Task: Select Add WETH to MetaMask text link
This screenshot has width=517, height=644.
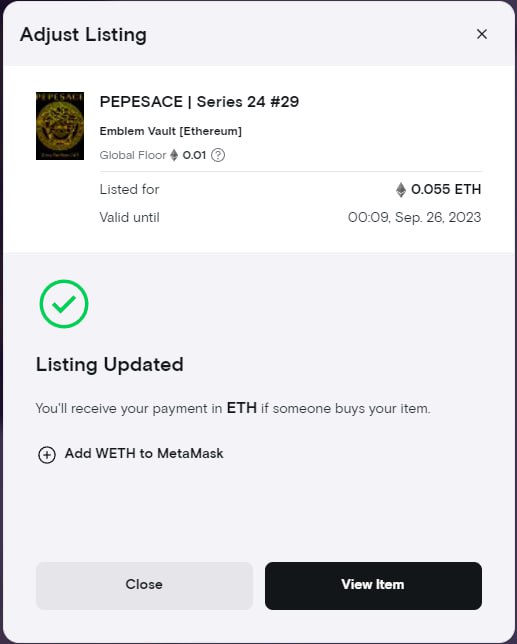Action: pyautogui.click(x=144, y=453)
